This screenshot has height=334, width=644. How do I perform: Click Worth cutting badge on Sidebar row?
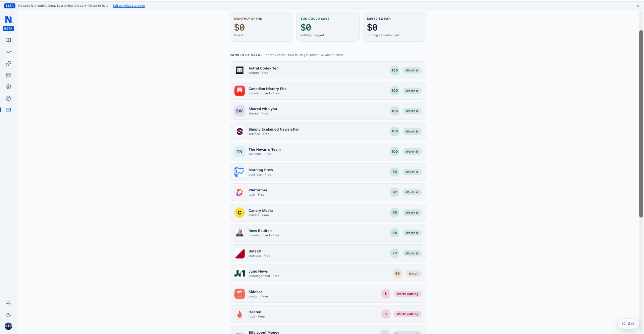(x=408, y=294)
